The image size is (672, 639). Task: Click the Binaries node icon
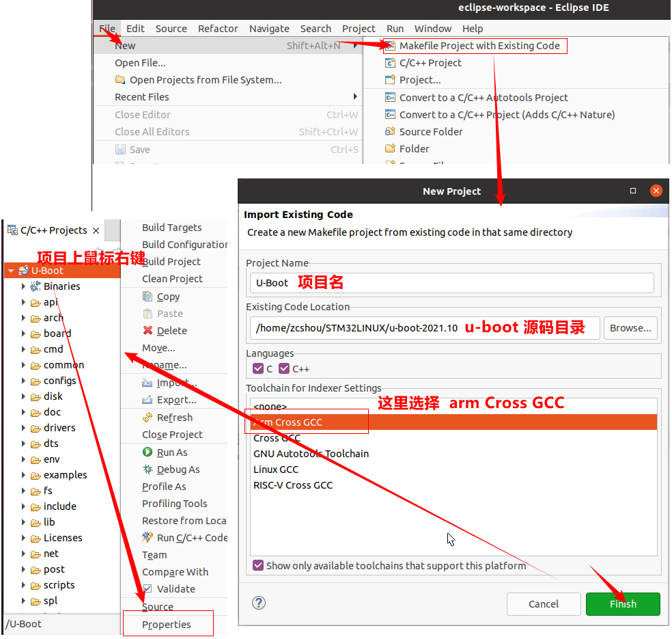coord(36,286)
